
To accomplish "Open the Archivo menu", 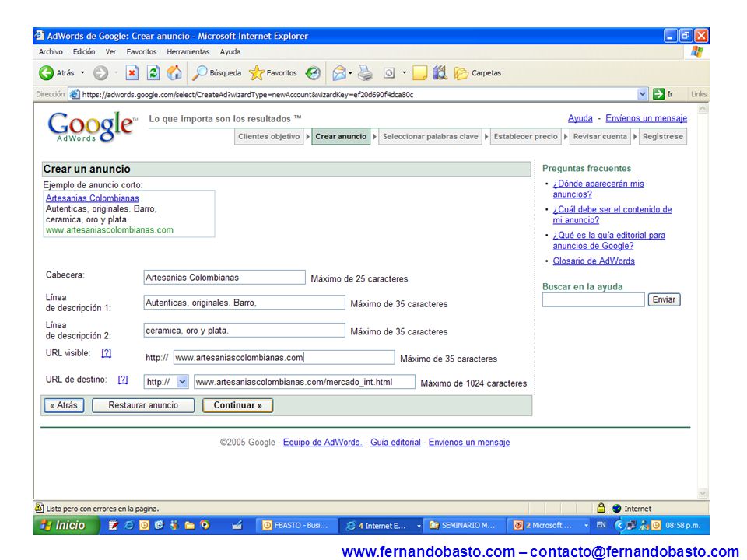I will pyautogui.click(x=51, y=51).
